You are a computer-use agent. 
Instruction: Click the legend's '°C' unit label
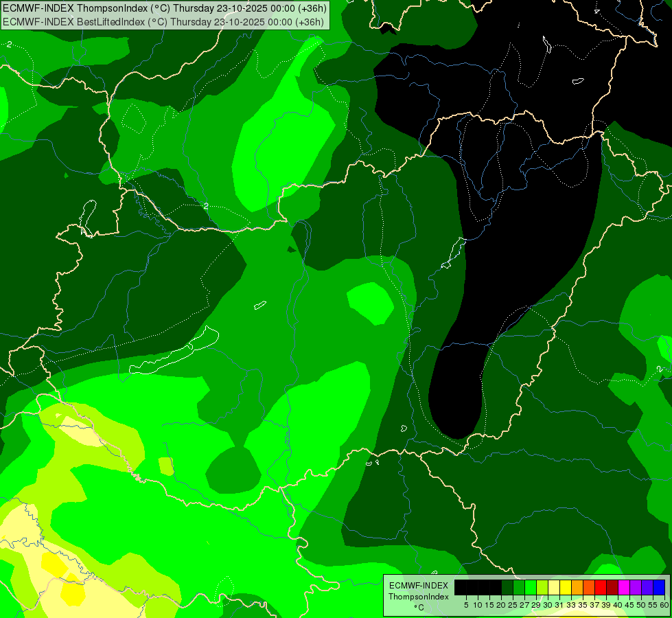click(x=419, y=608)
